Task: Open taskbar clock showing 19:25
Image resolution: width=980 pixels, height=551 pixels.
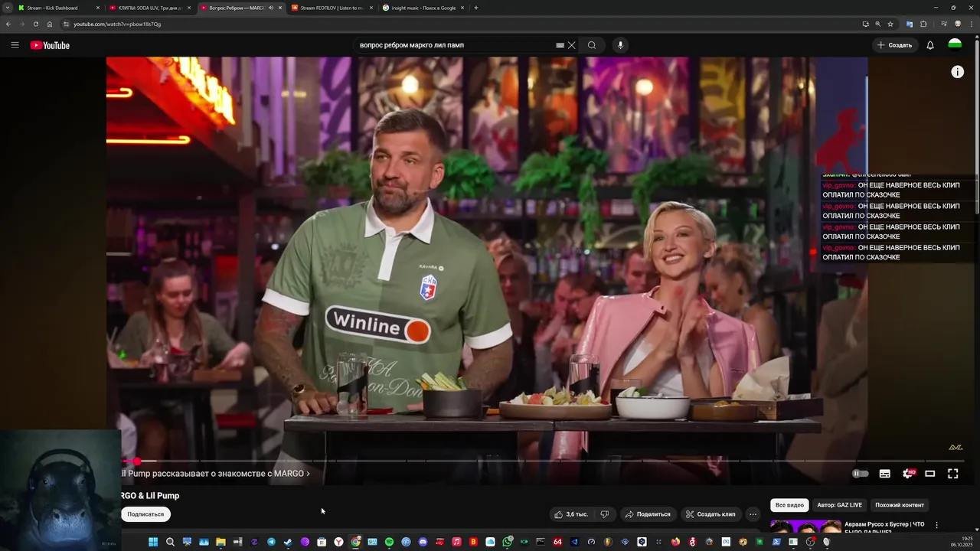Action: (x=962, y=542)
